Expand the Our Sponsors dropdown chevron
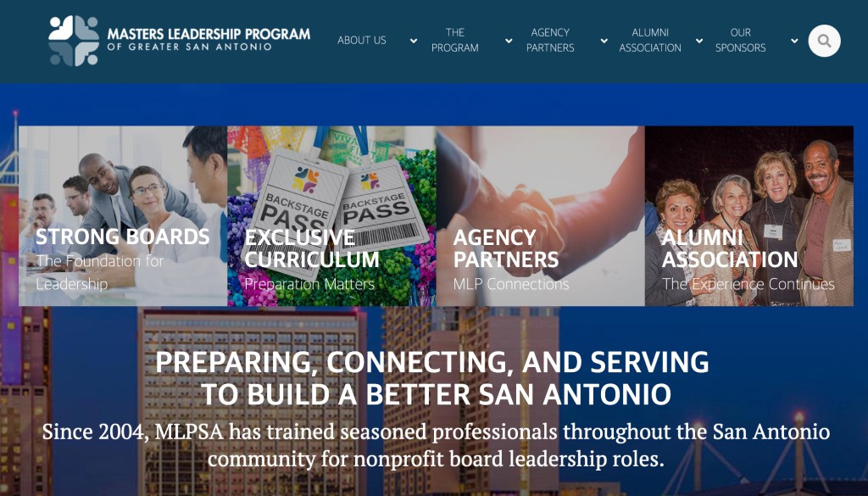 pyautogui.click(x=794, y=41)
